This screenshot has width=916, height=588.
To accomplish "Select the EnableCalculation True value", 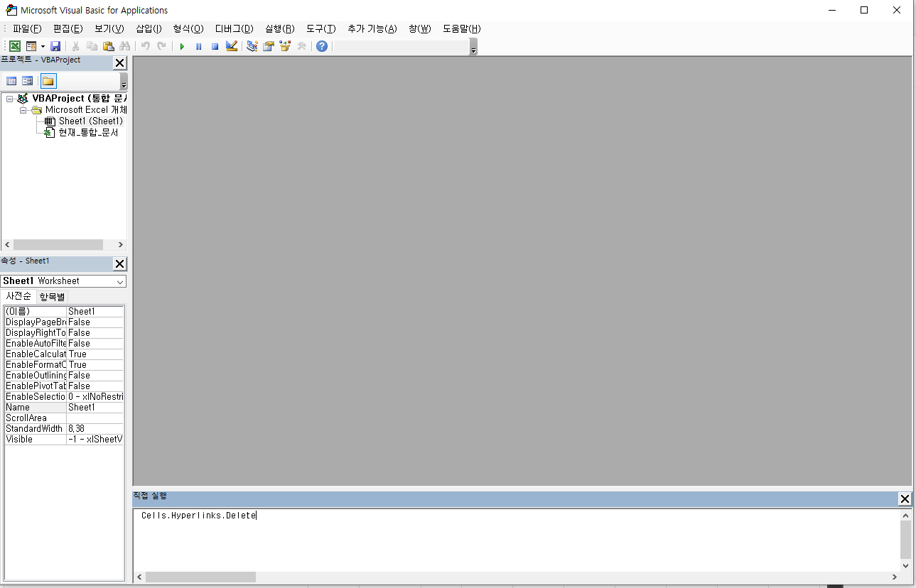I will 95,354.
